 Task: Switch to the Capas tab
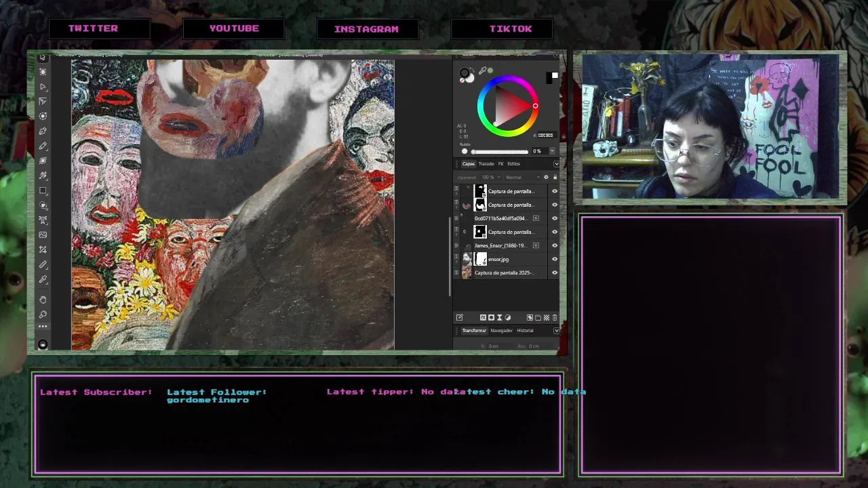pos(469,164)
